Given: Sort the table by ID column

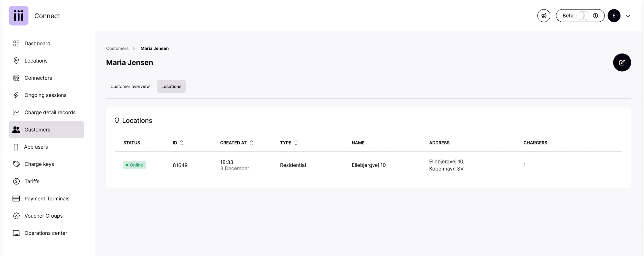Looking at the screenshot, I should tap(182, 143).
